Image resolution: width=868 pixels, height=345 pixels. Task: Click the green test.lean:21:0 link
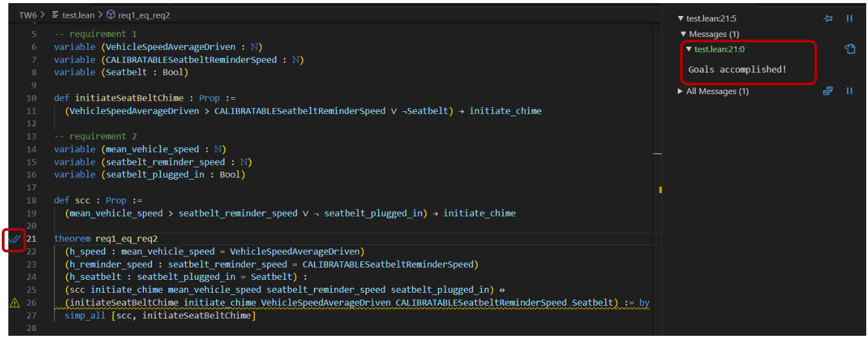(720, 49)
